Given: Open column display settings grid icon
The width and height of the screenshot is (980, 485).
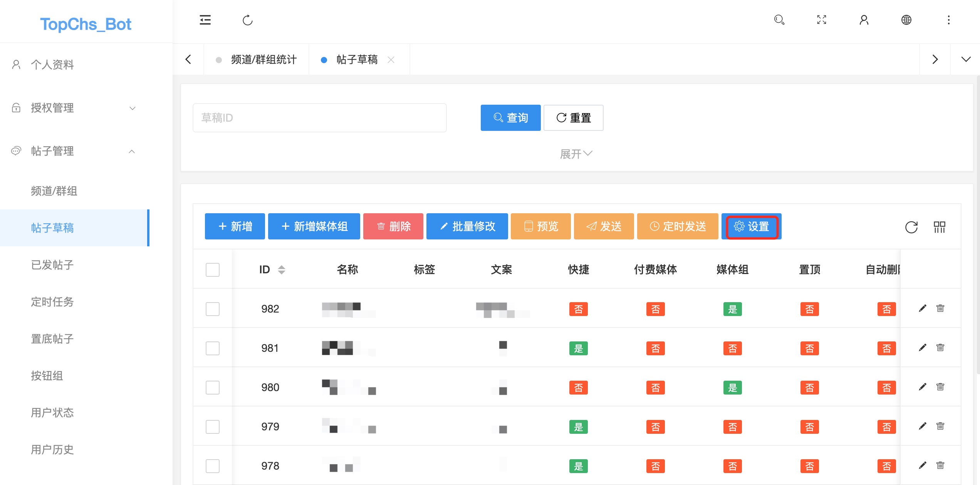Looking at the screenshot, I should click(940, 227).
